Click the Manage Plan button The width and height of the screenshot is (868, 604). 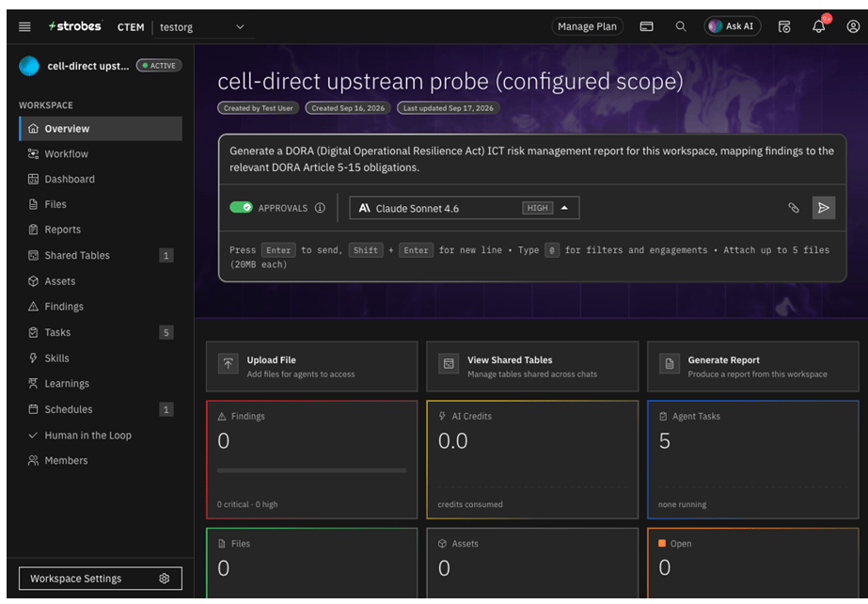[587, 26]
